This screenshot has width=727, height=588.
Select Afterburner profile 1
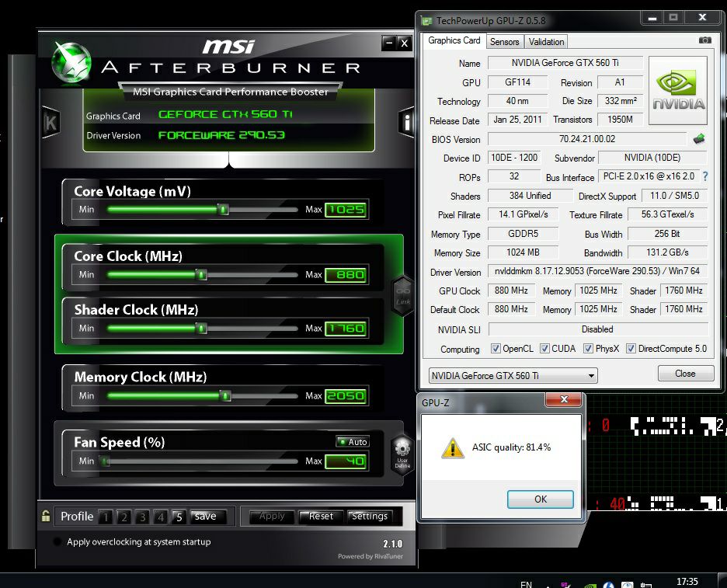106,517
